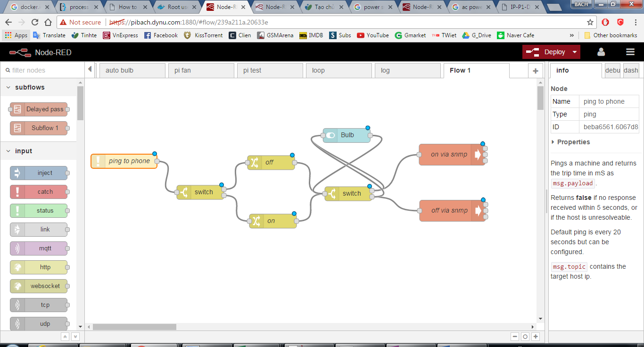The width and height of the screenshot is (644, 347).
Task: Open the debug sidebar tab
Action: (612, 71)
